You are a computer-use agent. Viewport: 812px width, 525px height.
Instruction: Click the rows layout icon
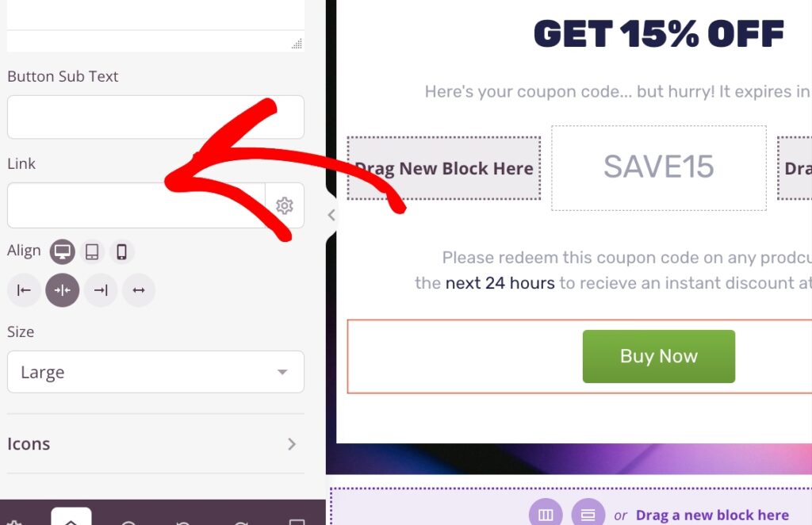[x=588, y=515]
